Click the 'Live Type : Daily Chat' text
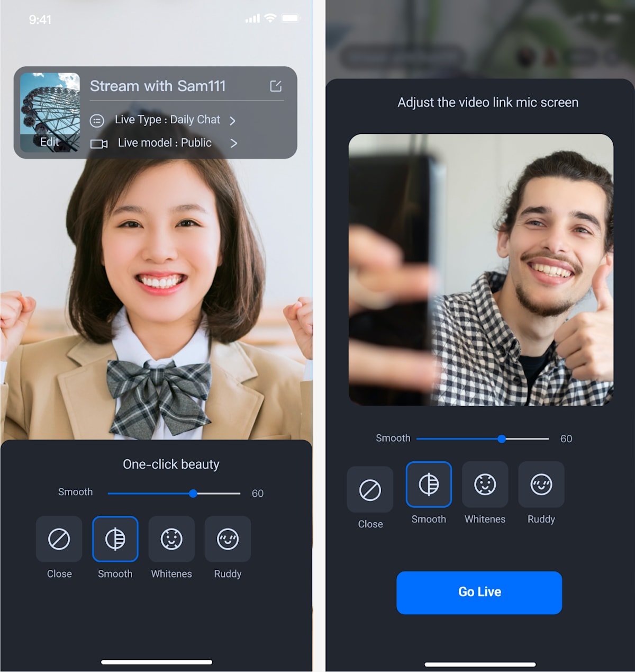Screen dimensions: 635x672 167,120
